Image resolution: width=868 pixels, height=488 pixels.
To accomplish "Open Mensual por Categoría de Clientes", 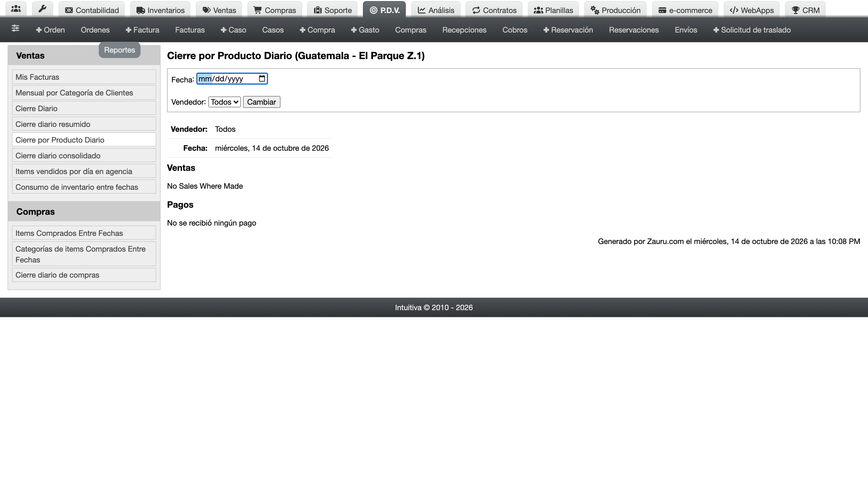I will coord(84,93).
